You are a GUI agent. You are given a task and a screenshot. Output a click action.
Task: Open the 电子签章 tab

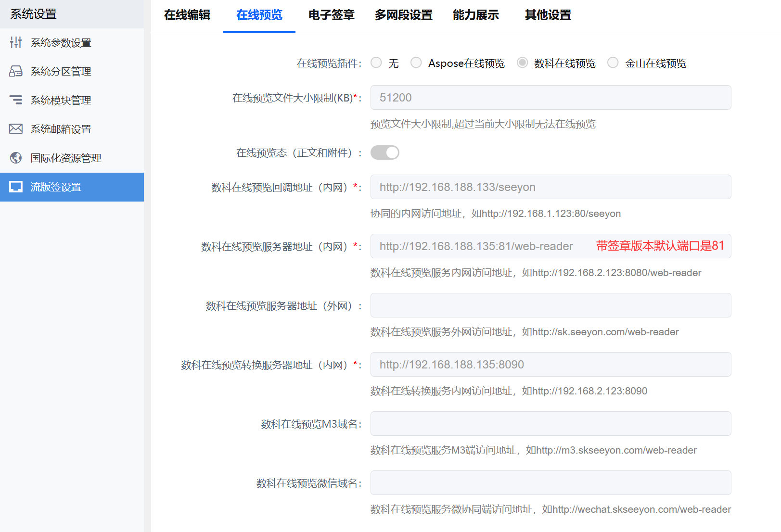[x=331, y=15]
